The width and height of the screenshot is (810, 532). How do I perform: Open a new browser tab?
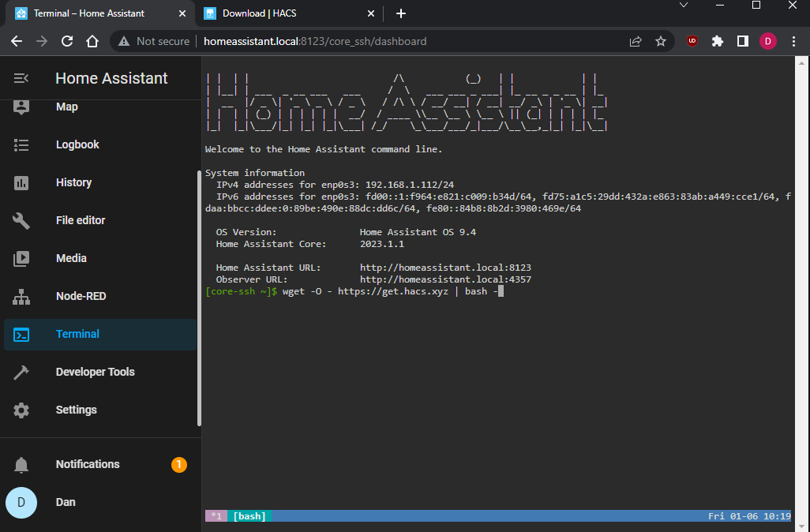pyautogui.click(x=401, y=13)
